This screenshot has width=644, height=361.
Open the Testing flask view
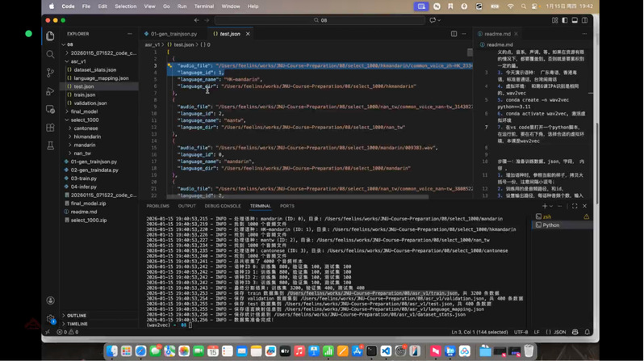(50, 145)
